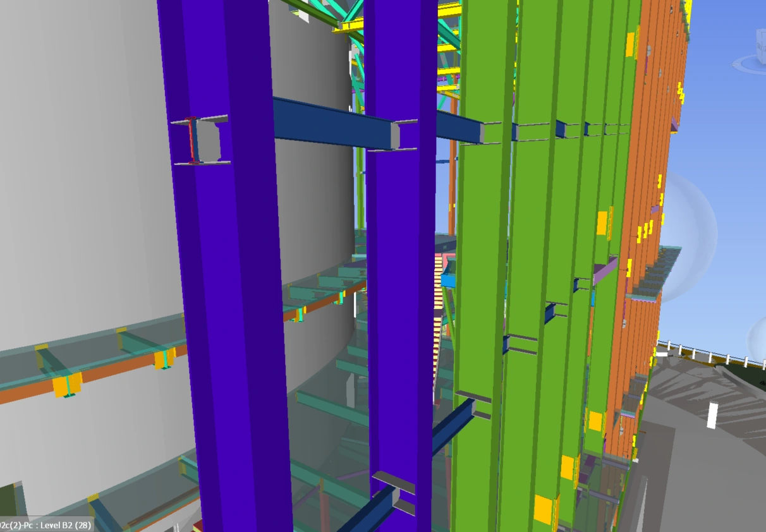Select the large grey cylindrical tank wall
Image resolution: width=766 pixels, height=532 pixels.
coord(82,171)
